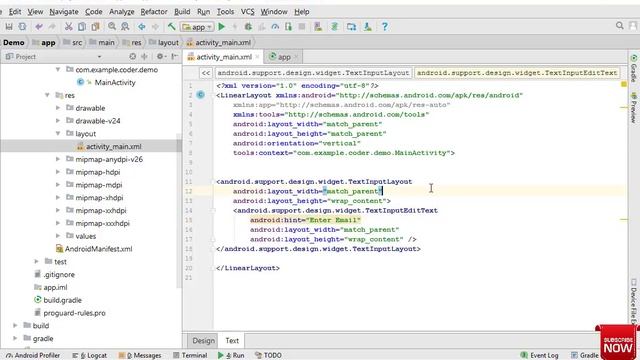Viewport: 640px width, 360px height.
Task: Click the collapse-all icon in Project panel
Action: (144, 57)
